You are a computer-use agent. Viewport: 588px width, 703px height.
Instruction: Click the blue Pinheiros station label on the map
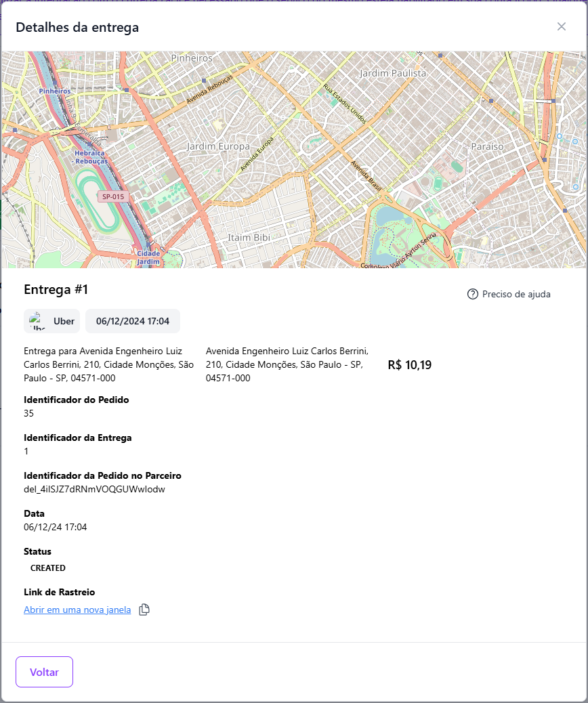pos(54,91)
